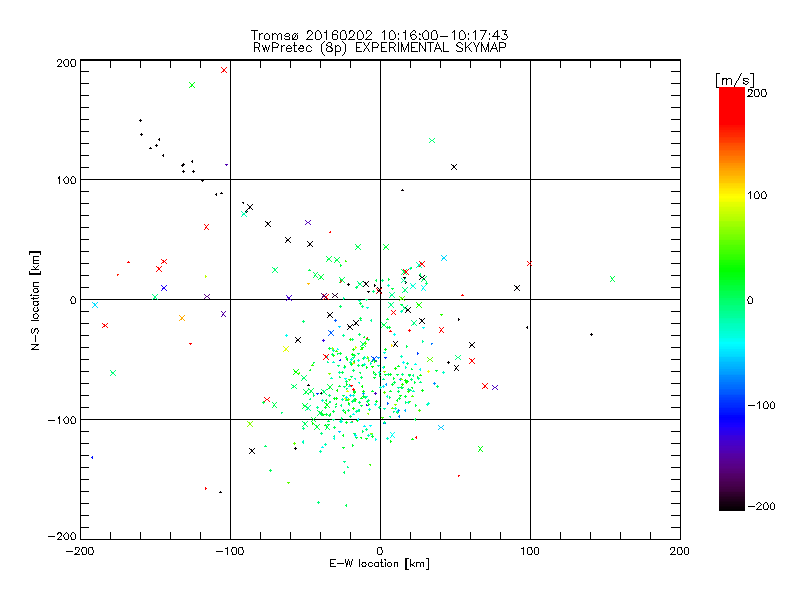
Task: Click the x-axis tick label '200'
Action: tap(680, 551)
